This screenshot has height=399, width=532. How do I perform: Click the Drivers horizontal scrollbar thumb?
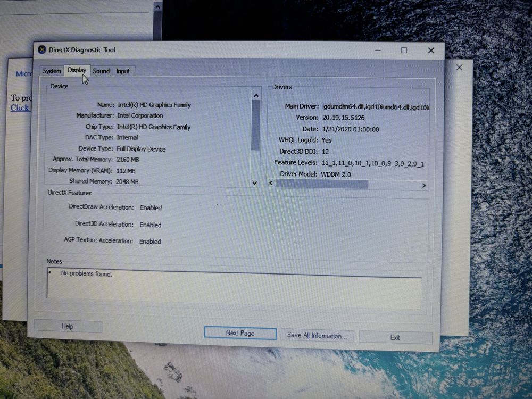pos(322,184)
